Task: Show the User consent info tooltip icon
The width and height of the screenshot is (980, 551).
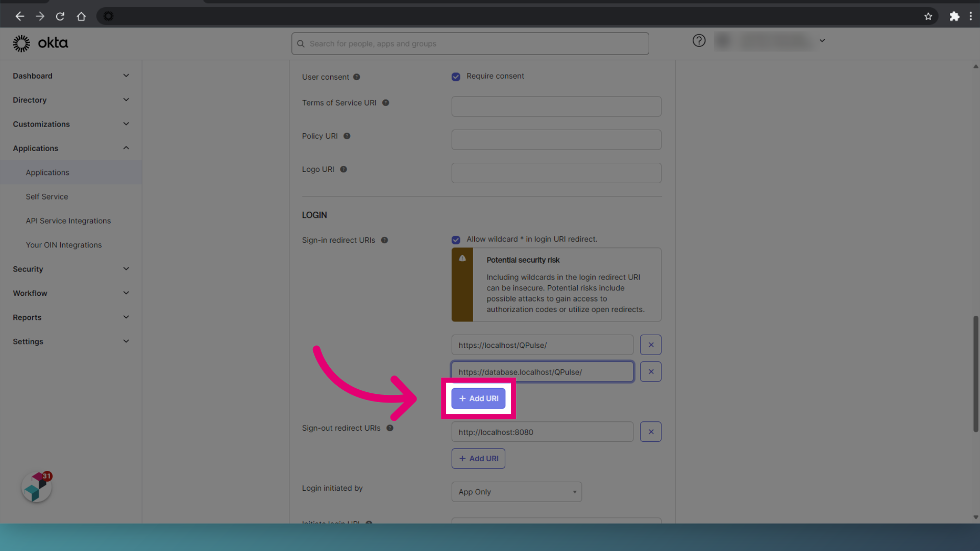Action: [x=357, y=77]
